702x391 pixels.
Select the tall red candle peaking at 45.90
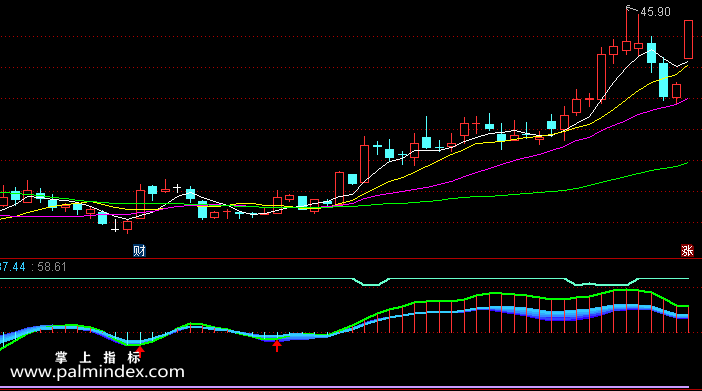[x=626, y=31]
